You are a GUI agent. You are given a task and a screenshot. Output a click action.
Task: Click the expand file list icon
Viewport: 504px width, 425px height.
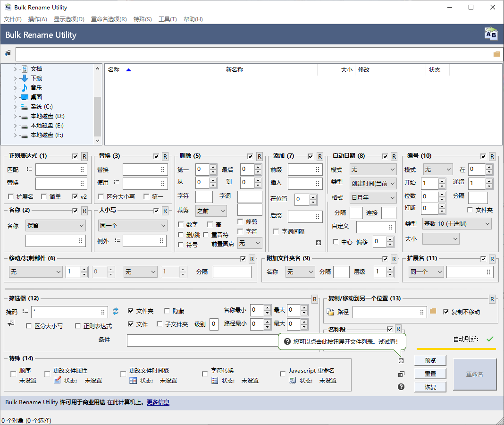click(x=401, y=361)
